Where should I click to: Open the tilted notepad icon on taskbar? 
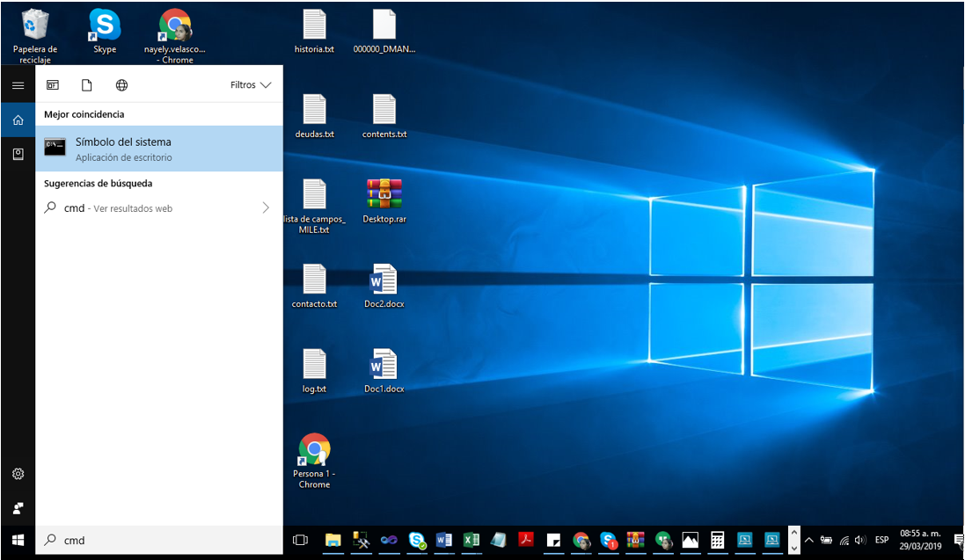tap(499, 541)
